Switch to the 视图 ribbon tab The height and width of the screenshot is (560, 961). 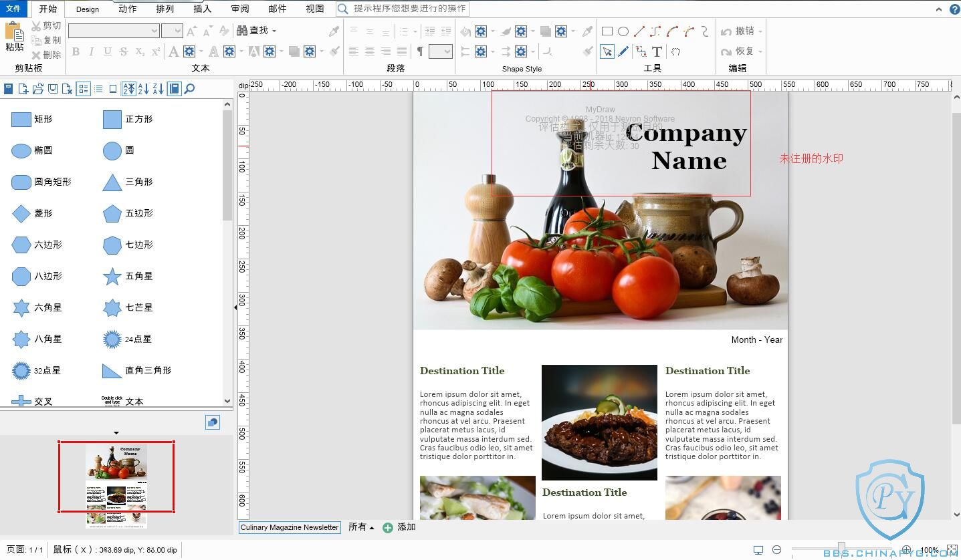(315, 9)
